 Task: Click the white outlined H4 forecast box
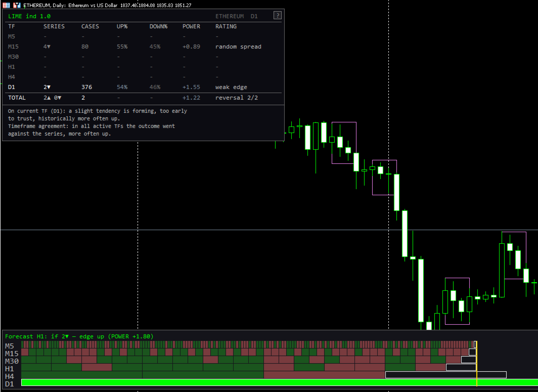coord(445,375)
